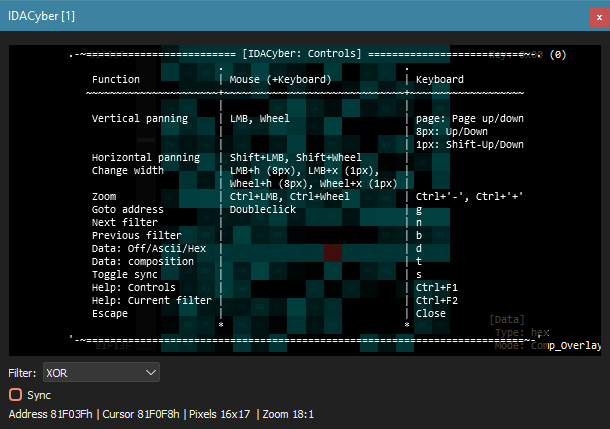Click the 'Address 81F03Fh' status text

[x=51, y=414]
